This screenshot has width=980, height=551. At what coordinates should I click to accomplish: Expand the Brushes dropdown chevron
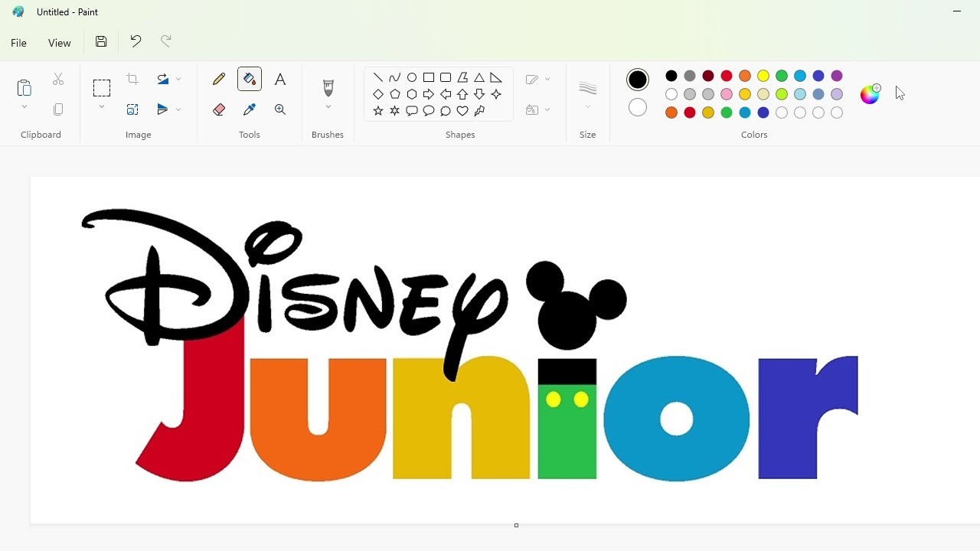pos(328,107)
